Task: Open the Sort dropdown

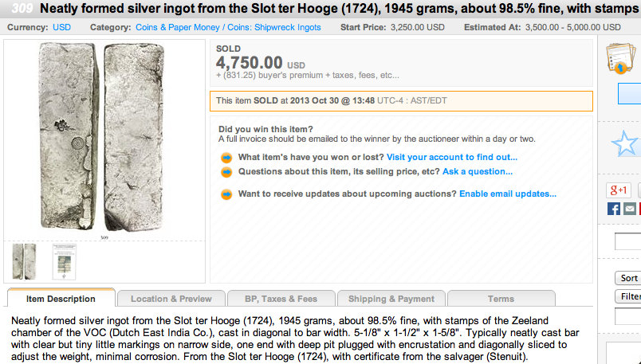Action: 628,278
